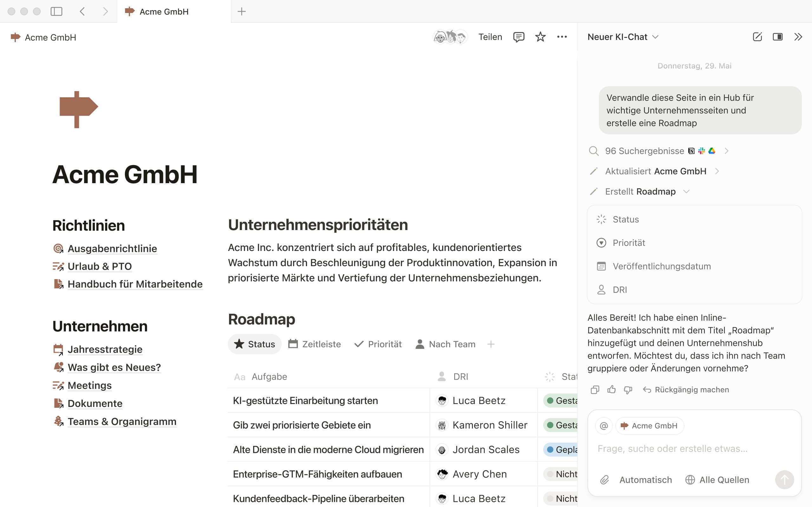Viewport: 812px width, 507px height.
Task: Click the paperclip attachment icon
Action: pyautogui.click(x=604, y=480)
